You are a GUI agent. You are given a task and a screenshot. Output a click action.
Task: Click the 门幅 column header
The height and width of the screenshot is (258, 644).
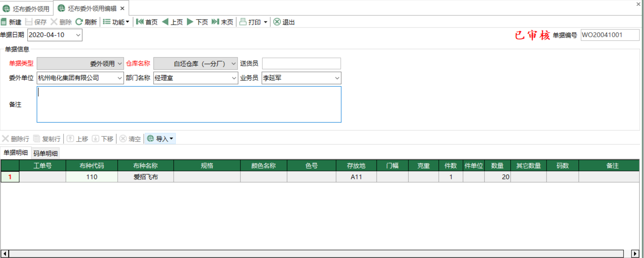coord(392,165)
